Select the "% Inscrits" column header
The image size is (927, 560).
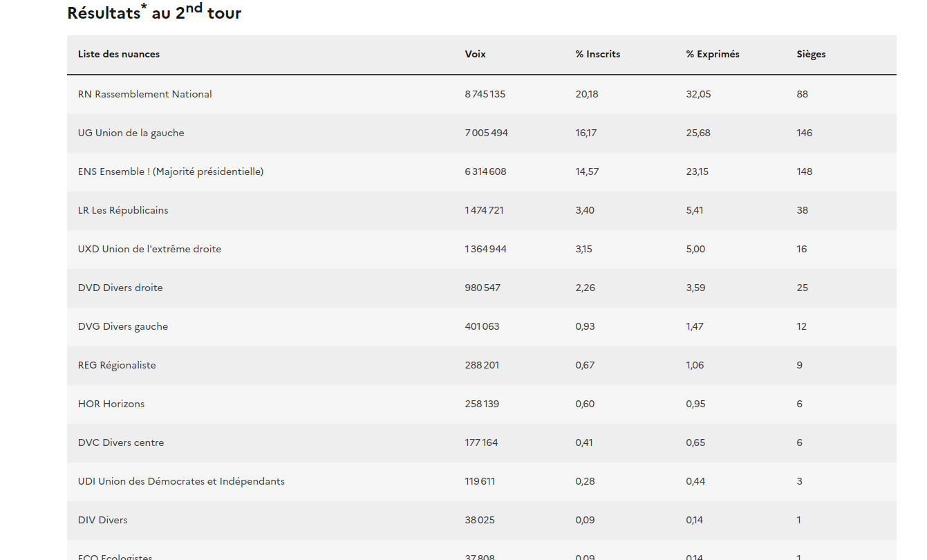[x=597, y=54]
